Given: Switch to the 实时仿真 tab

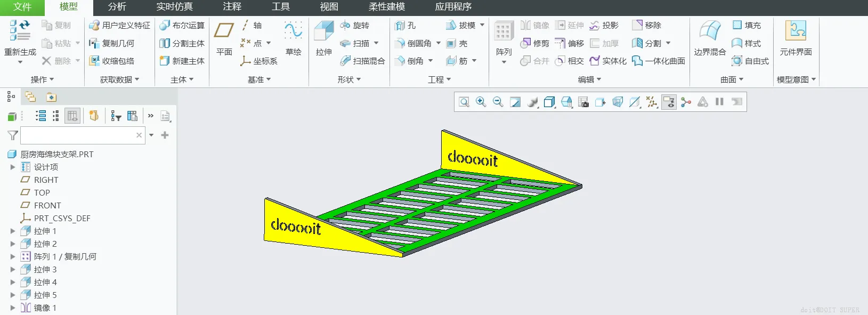Looking at the screenshot, I should coord(175,7).
